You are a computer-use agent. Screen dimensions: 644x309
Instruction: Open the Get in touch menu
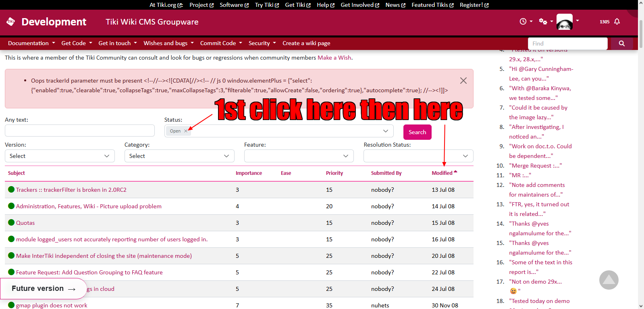click(x=118, y=43)
